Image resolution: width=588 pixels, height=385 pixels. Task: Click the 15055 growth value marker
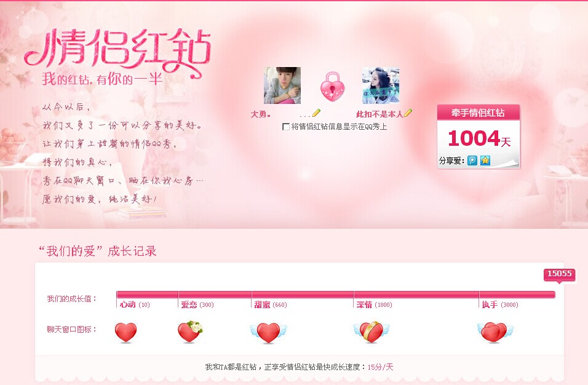coord(559,274)
